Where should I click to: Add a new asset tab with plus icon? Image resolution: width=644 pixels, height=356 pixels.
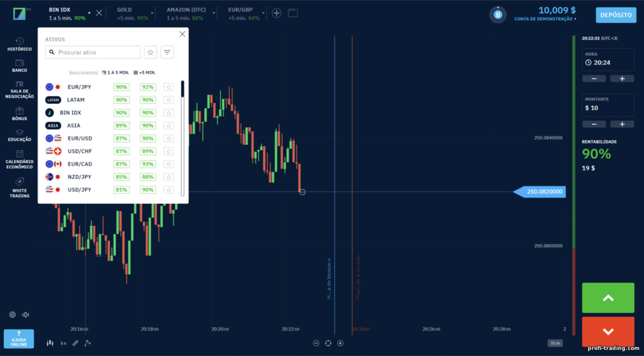tap(276, 13)
